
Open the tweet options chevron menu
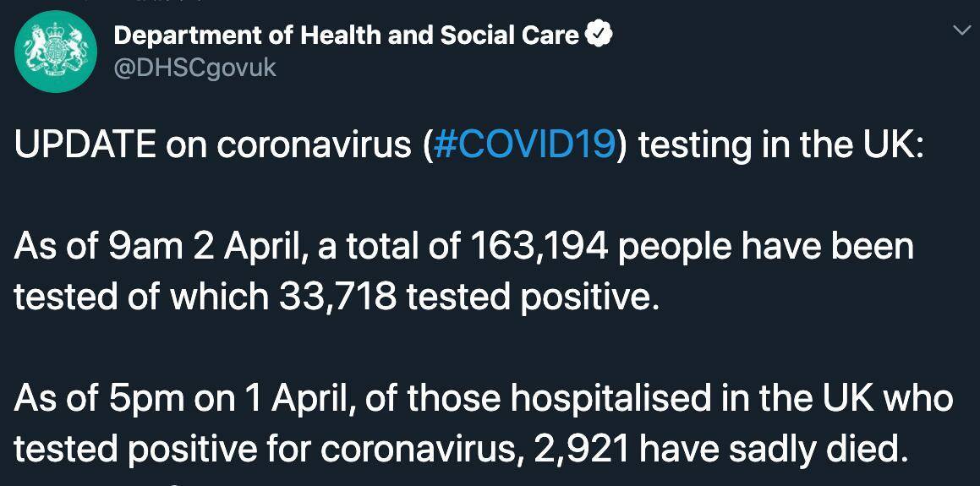(963, 31)
